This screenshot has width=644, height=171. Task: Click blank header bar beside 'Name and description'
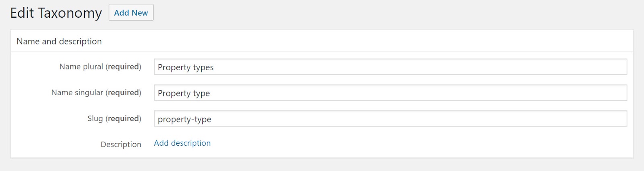362,41
